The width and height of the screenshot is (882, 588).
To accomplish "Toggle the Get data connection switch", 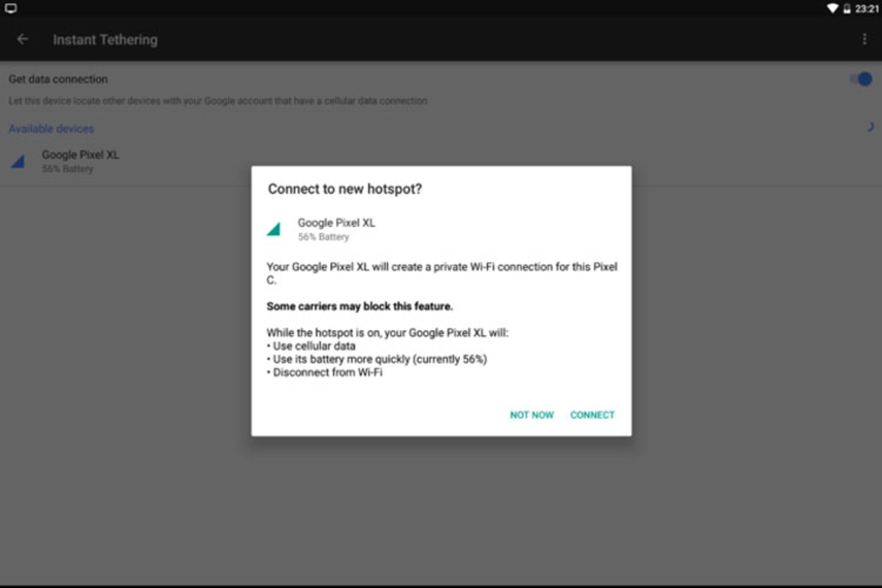I will (861, 79).
